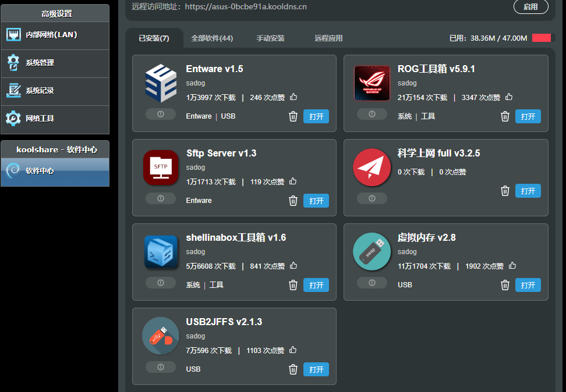Toggle the info pill under shellinabox logo
The image size is (566, 392).
[161, 283]
